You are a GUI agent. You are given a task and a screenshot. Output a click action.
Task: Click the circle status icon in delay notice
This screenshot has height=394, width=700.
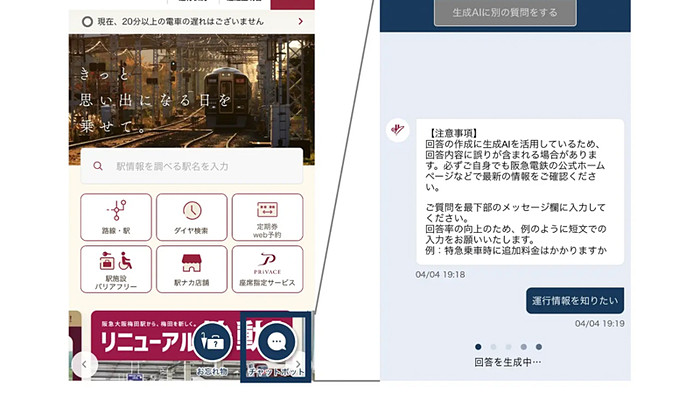point(88,21)
